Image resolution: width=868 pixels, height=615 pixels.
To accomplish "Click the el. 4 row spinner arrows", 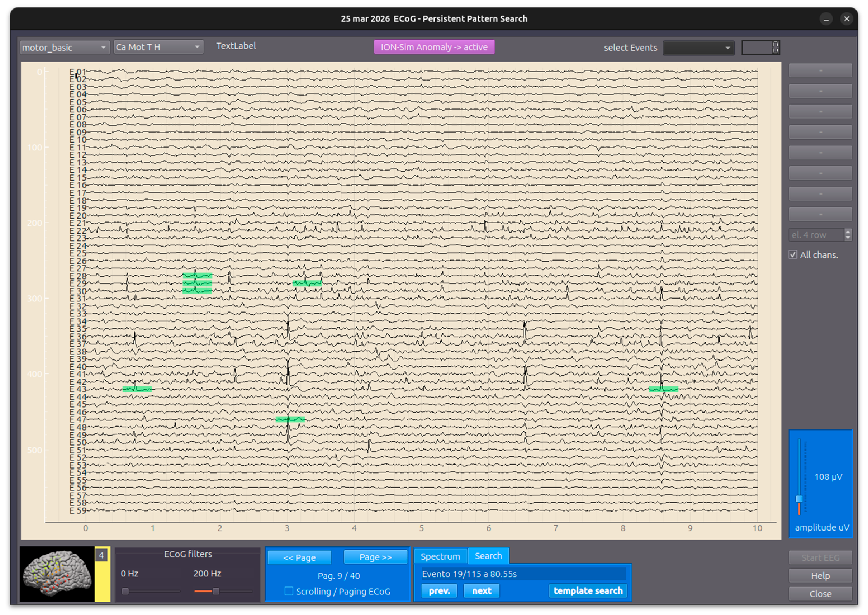I will tap(848, 235).
